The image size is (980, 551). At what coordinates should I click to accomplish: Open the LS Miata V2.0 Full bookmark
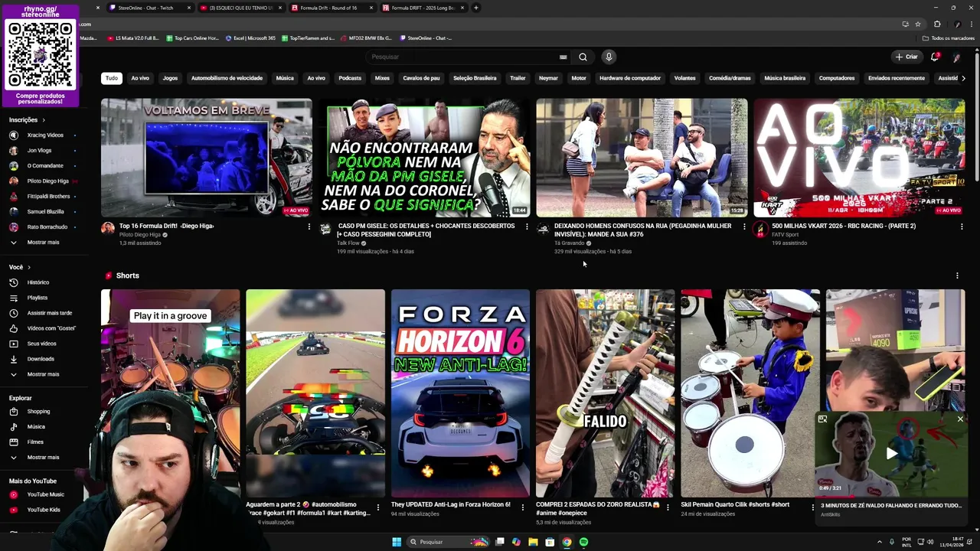133,38
